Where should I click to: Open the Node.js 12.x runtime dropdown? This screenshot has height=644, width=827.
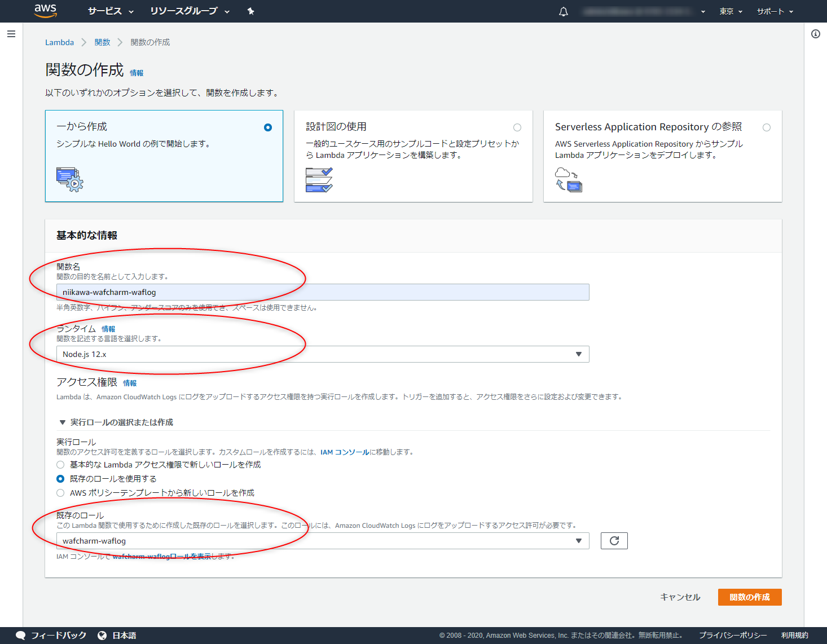[323, 354]
